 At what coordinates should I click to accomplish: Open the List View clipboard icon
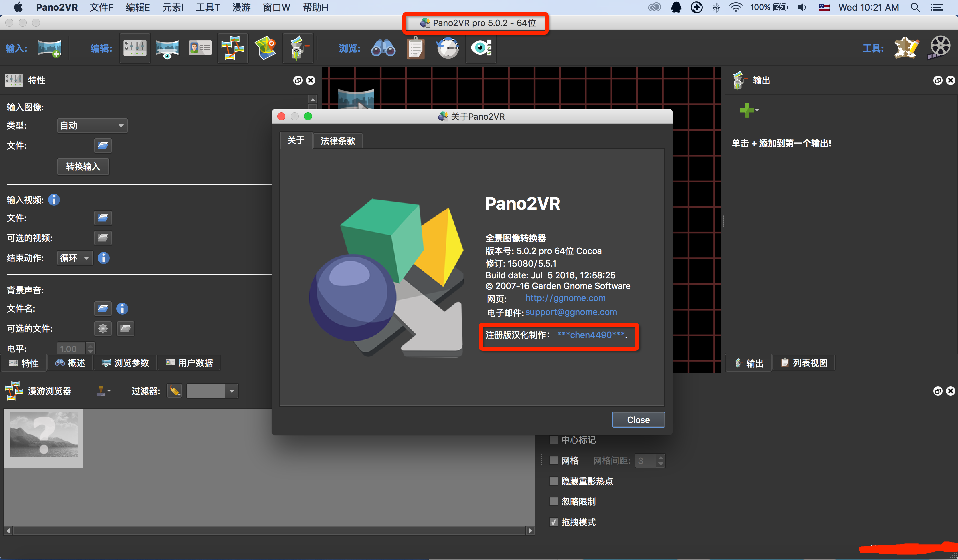[x=415, y=48]
